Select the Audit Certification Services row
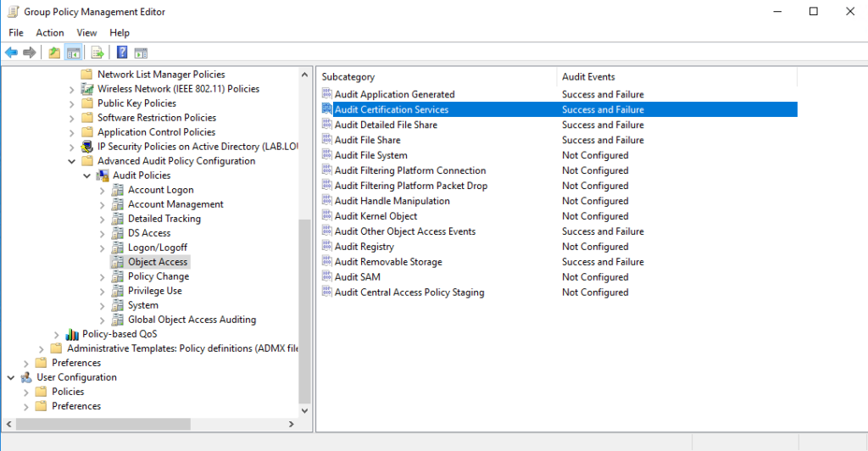This screenshot has height=451, width=868. click(559, 109)
